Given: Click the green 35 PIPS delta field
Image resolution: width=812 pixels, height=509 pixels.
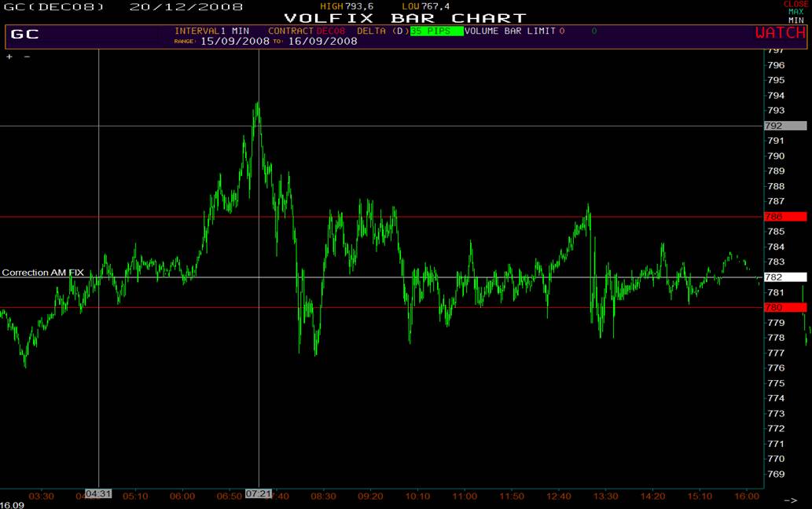Looking at the screenshot, I should tap(436, 31).
